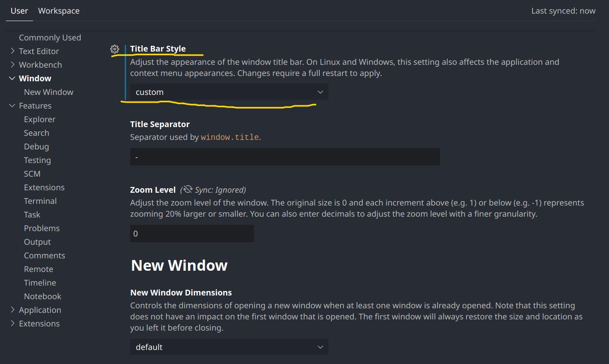Click the gear icon beside Title Bar Style

coord(115,49)
